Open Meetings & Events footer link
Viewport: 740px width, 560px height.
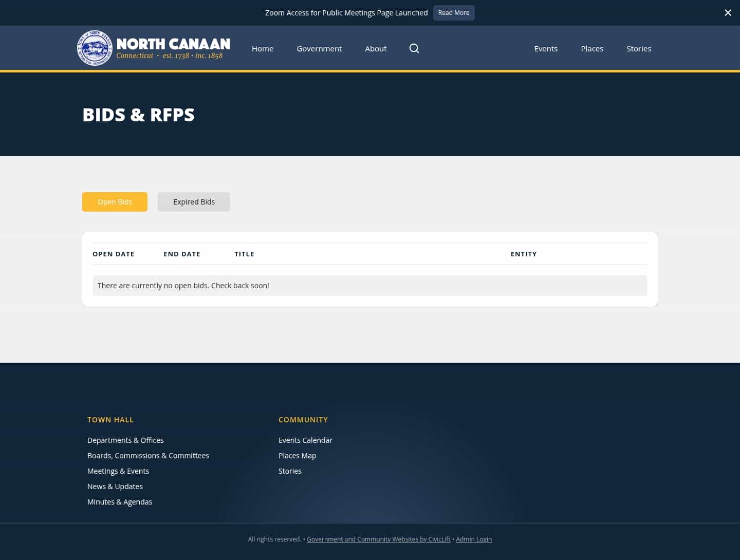tap(118, 471)
